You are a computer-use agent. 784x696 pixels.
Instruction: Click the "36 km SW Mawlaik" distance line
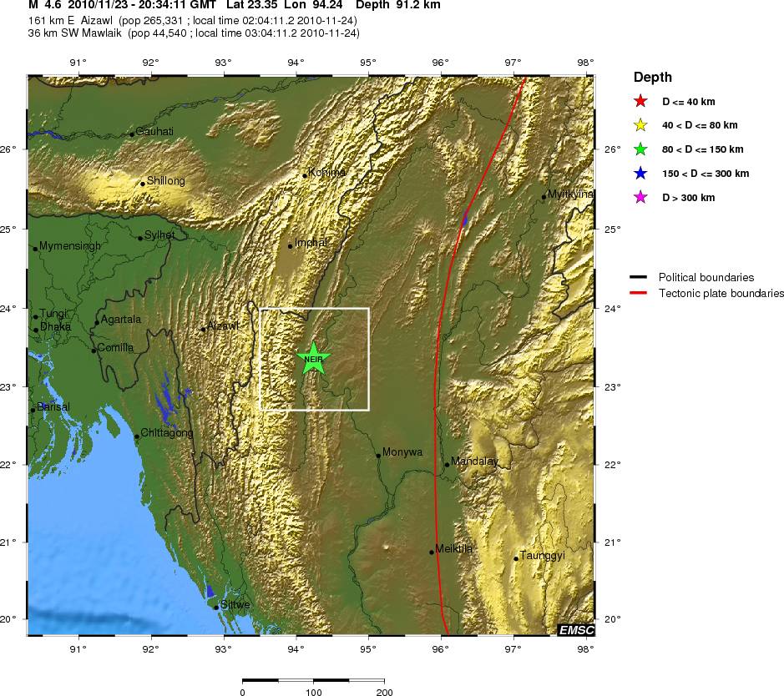[x=194, y=33]
